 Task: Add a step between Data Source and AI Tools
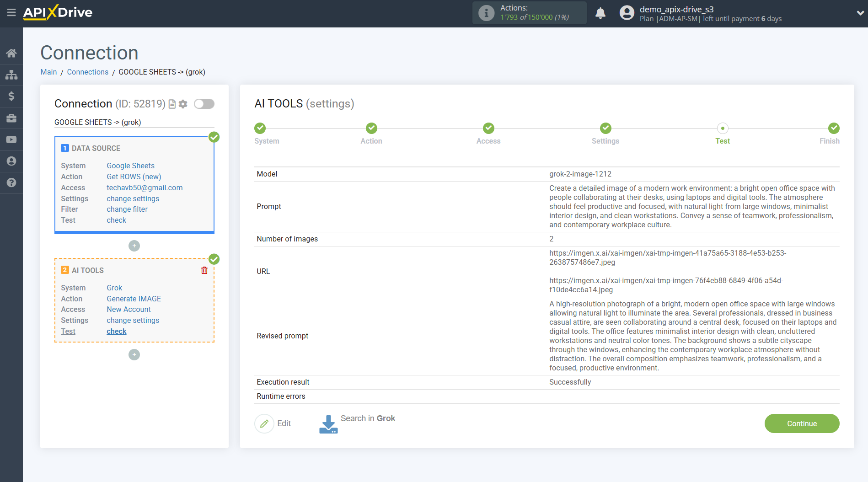(x=134, y=246)
